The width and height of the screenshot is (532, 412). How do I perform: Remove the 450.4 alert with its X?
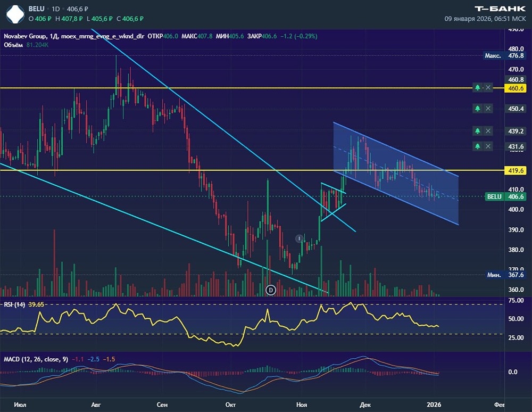pyautogui.click(x=488, y=109)
